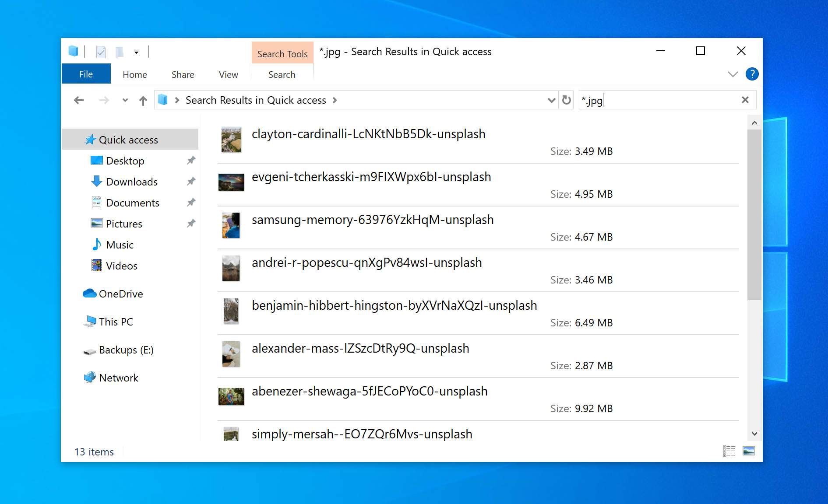The width and height of the screenshot is (828, 504).
Task: Go up one level with Up arrow
Action: click(143, 101)
